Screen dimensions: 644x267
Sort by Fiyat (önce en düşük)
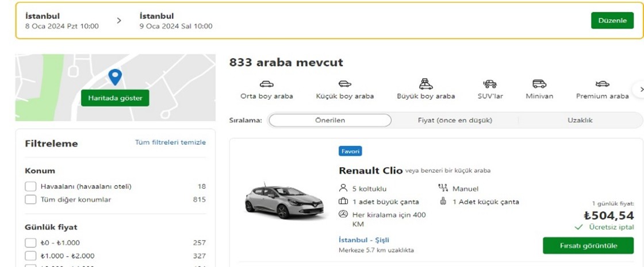click(x=455, y=121)
